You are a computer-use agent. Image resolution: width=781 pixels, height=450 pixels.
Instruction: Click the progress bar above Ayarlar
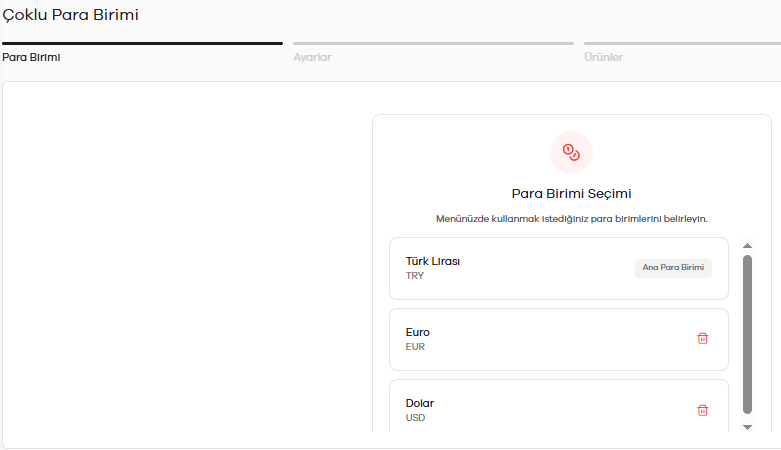433,44
